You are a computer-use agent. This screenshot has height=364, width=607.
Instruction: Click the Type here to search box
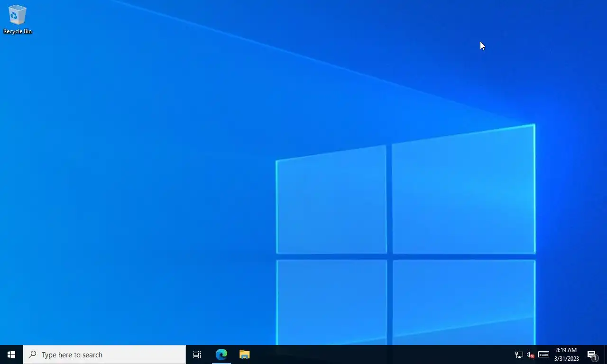tap(104, 355)
